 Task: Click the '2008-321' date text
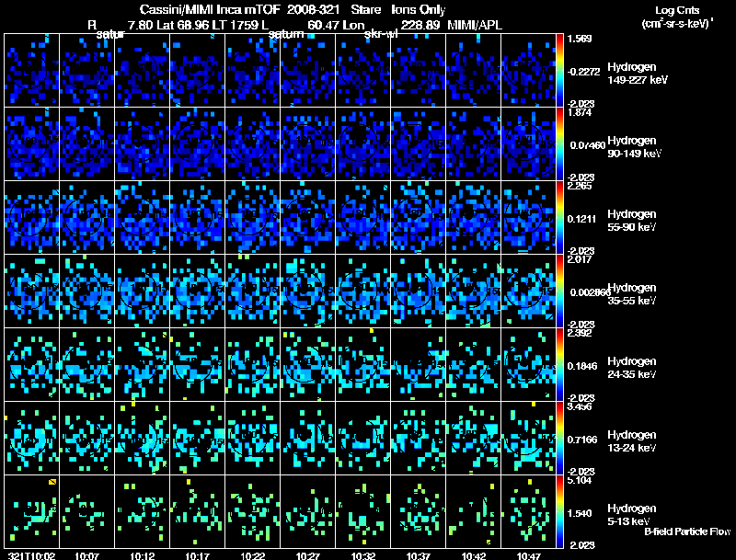point(313,9)
